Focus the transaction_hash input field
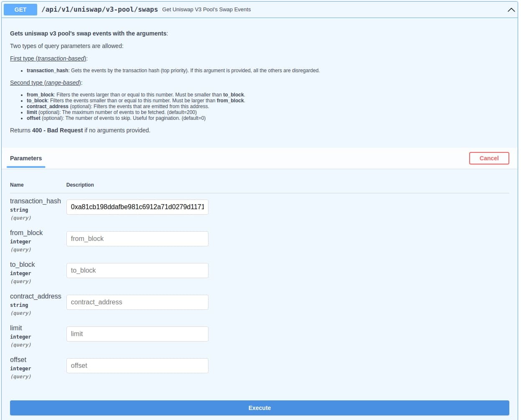521x420 pixels. [x=137, y=207]
